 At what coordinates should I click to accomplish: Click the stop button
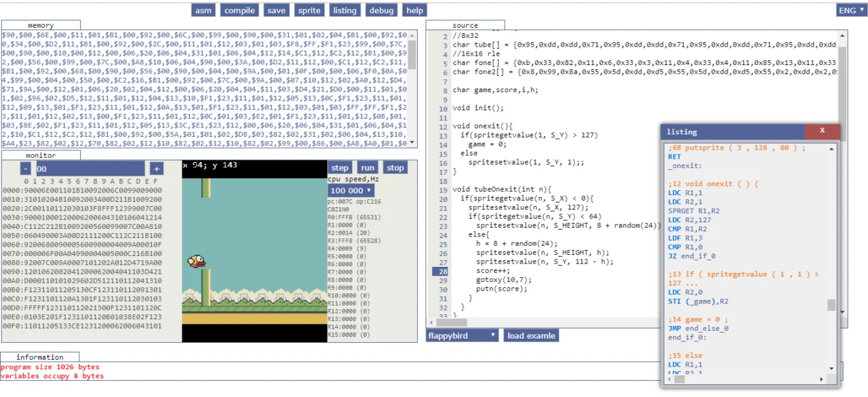[395, 167]
